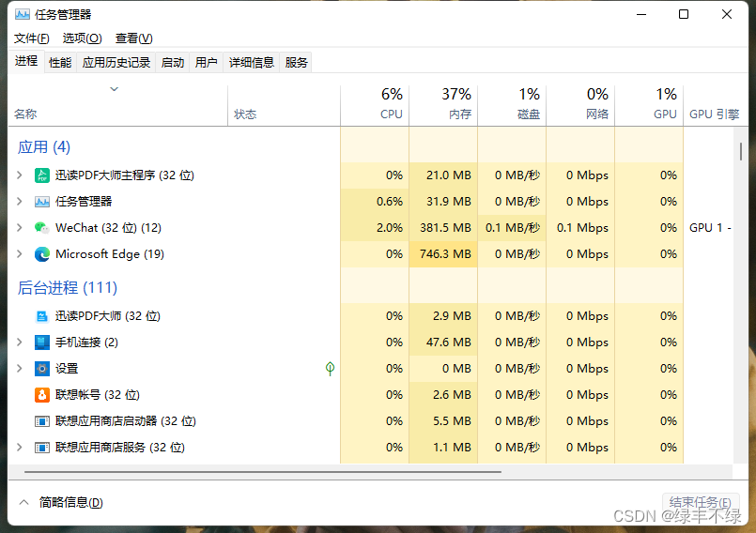Click the 手机连接 process icon
This screenshot has width=756, height=533.
click(42, 343)
